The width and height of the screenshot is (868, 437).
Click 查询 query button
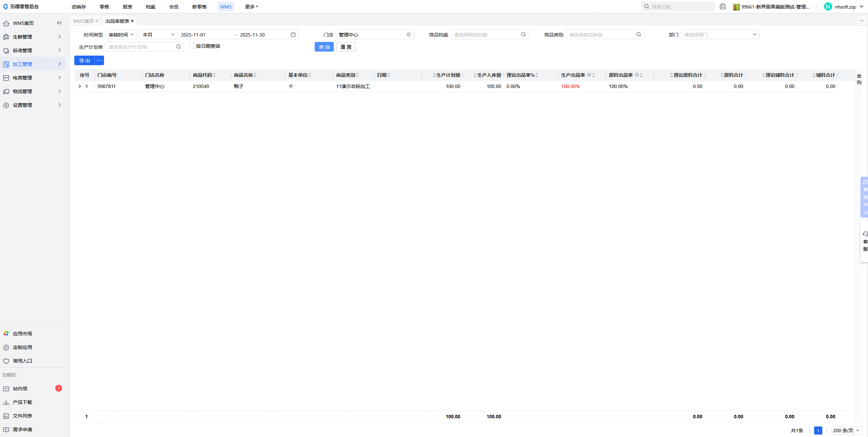click(324, 47)
